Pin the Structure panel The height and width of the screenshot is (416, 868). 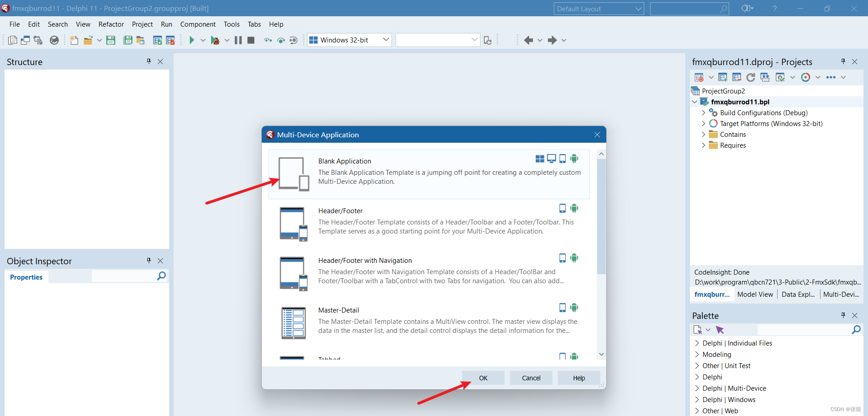coord(149,61)
